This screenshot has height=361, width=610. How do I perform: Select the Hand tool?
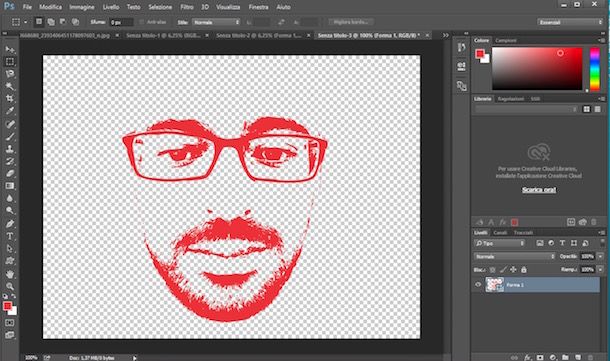click(x=10, y=274)
